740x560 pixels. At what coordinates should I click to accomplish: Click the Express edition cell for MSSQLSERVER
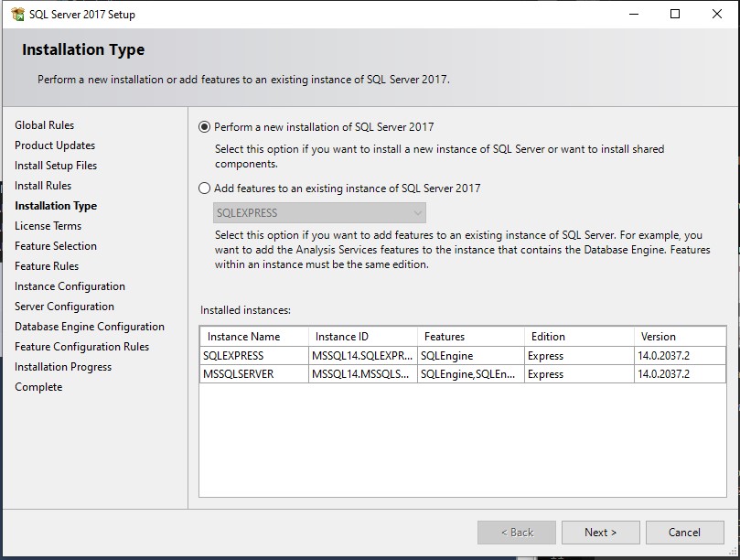(579, 374)
